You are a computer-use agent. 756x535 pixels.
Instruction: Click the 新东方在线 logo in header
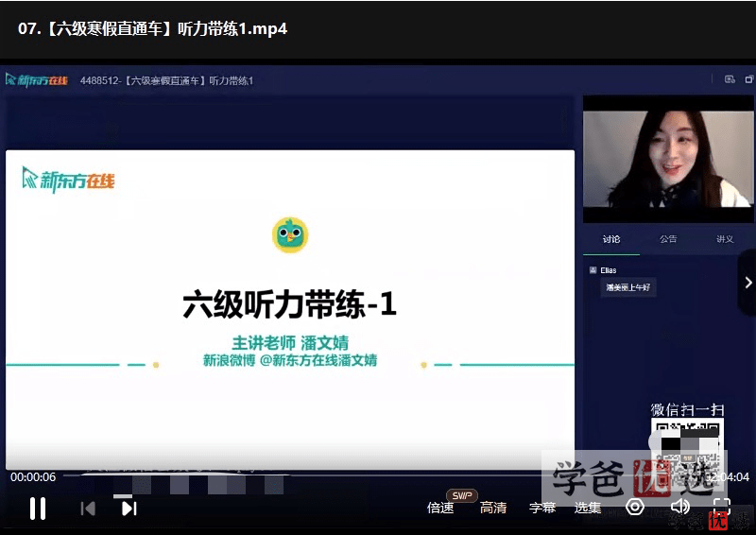37,80
